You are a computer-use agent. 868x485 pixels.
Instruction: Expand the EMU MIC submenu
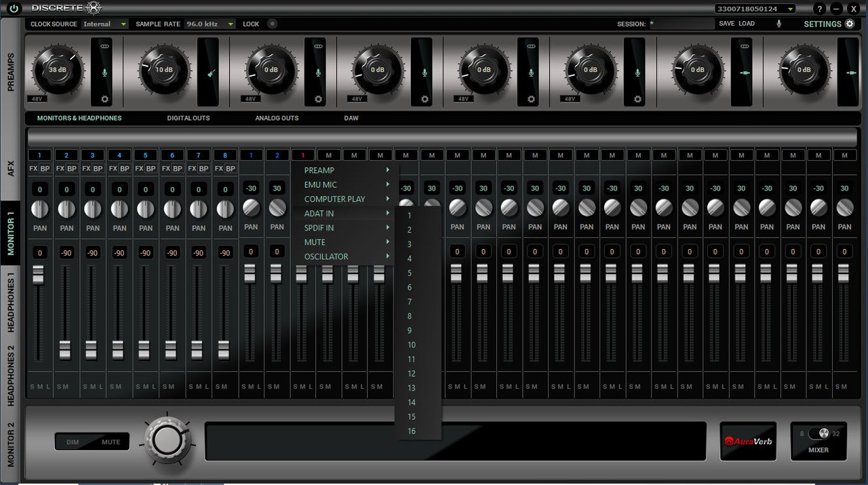point(345,185)
